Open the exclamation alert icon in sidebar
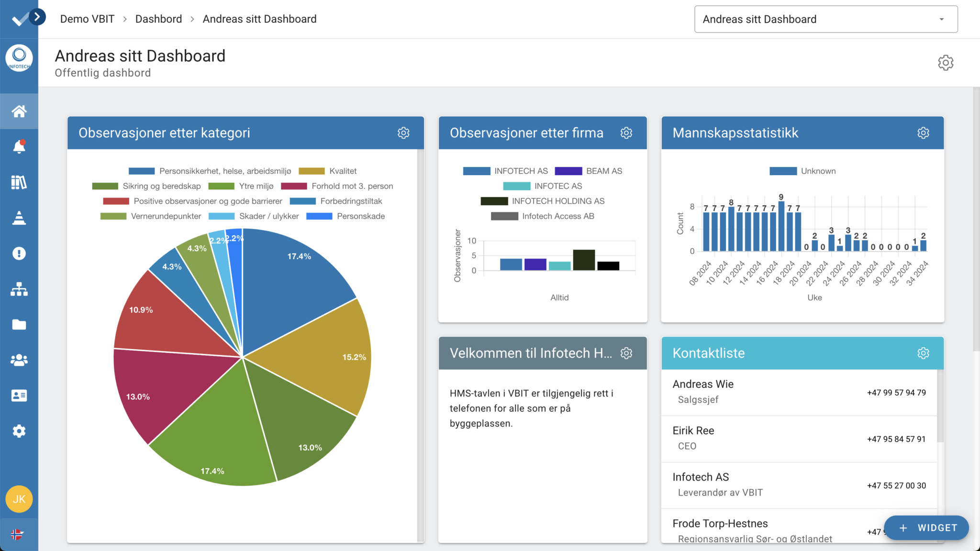 19,253
